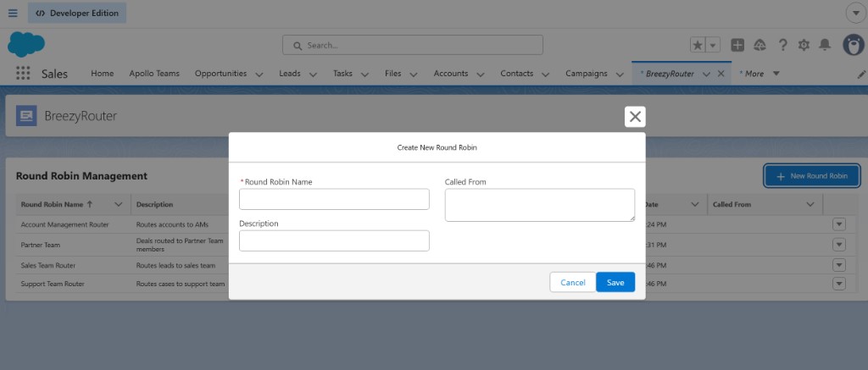Open the Date column menu chevron
Viewport: 868px width, 370px height.
(x=695, y=204)
